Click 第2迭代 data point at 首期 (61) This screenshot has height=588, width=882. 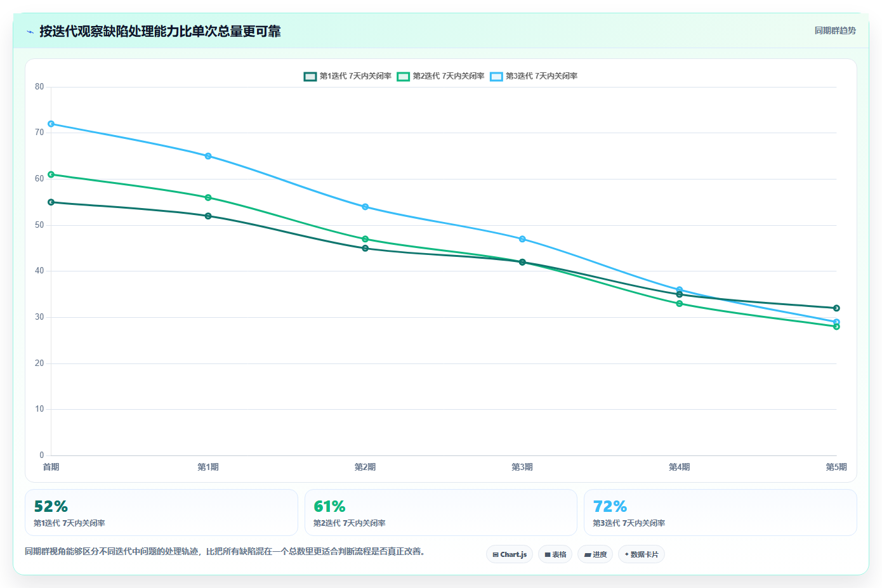click(51, 174)
